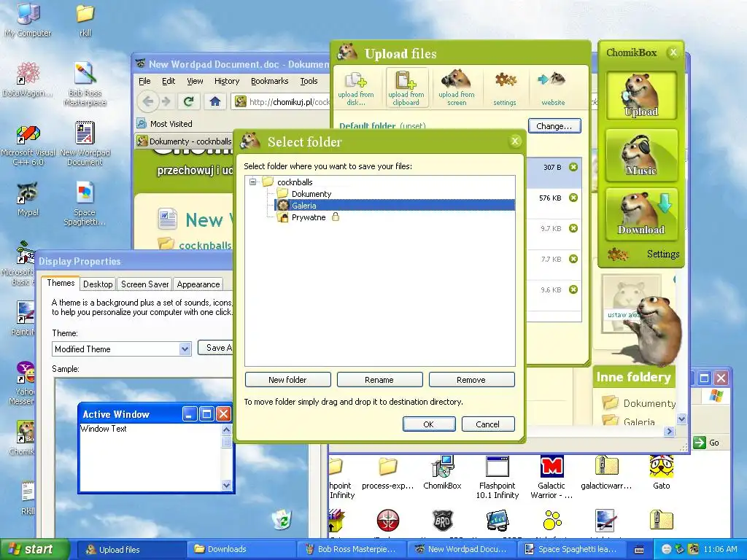
Task: Open Theme dropdown in Display Properties
Action: [x=185, y=349]
